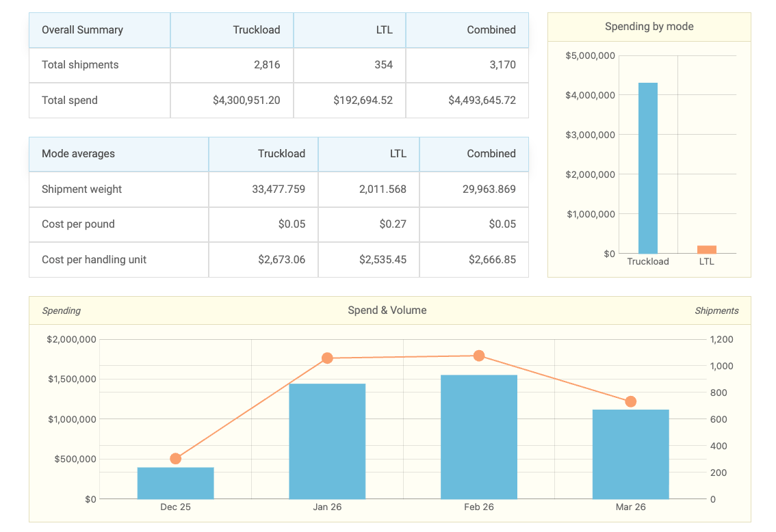Select Truckload column header in Overall Summary table
This screenshot has width=776, height=532.
pyautogui.click(x=256, y=30)
